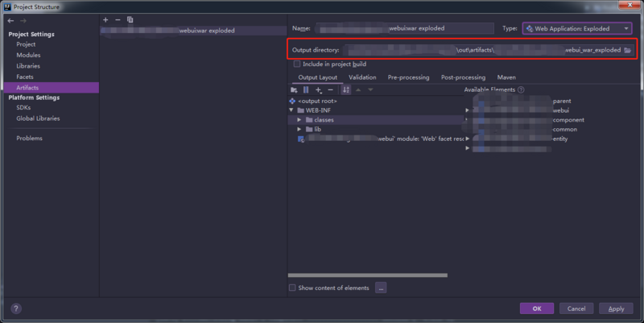Open Modules settings

pos(28,55)
